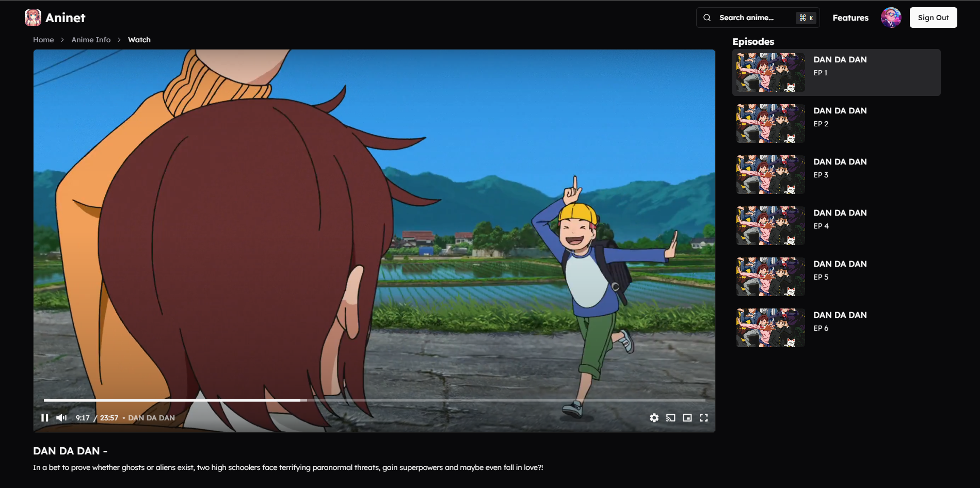
Task: Select DAN DA DAN title for EP 2
Action: click(x=840, y=110)
